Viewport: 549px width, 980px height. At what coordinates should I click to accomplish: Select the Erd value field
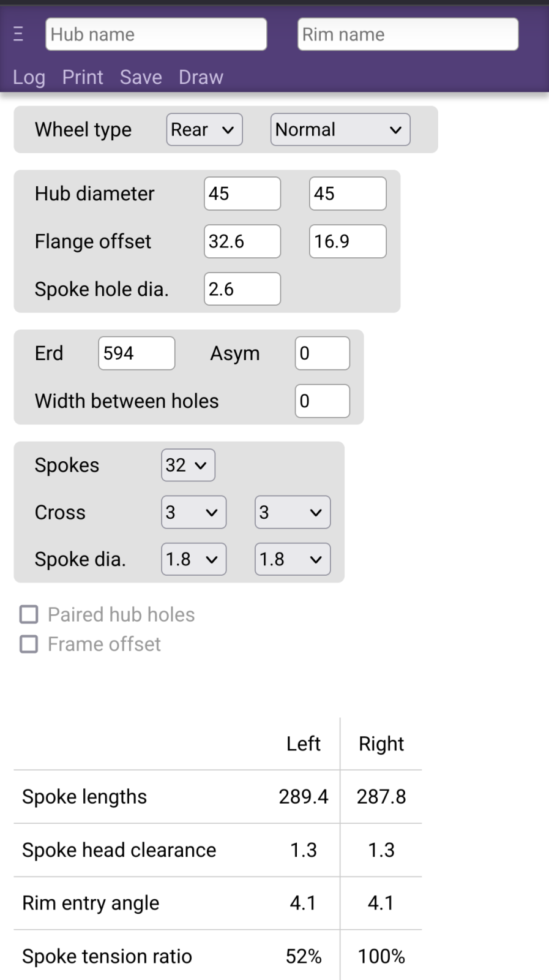click(136, 353)
